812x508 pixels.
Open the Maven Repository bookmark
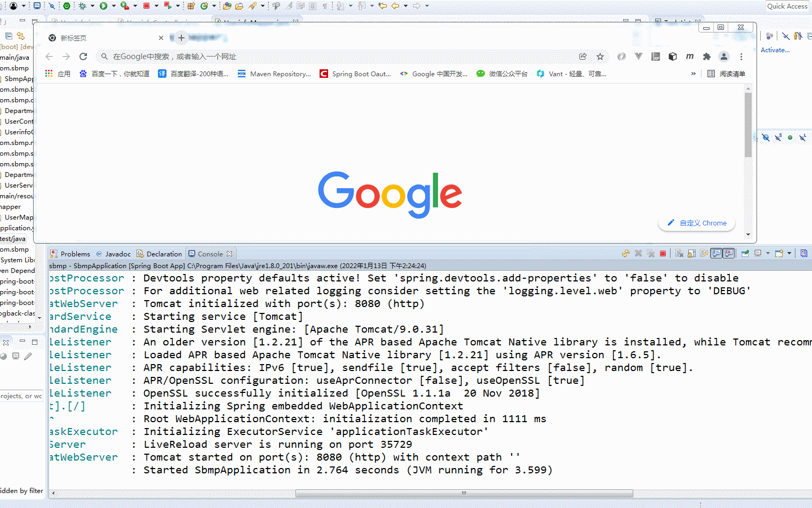point(274,74)
